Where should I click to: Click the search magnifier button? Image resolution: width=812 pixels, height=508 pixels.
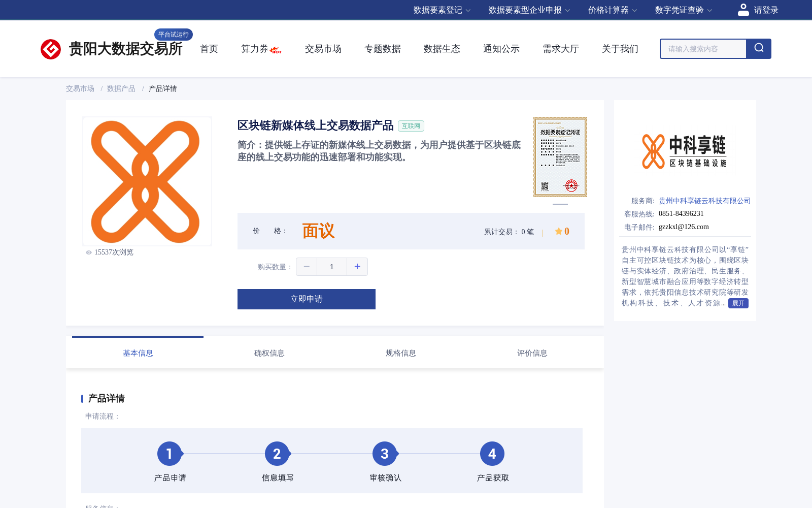pos(759,49)
